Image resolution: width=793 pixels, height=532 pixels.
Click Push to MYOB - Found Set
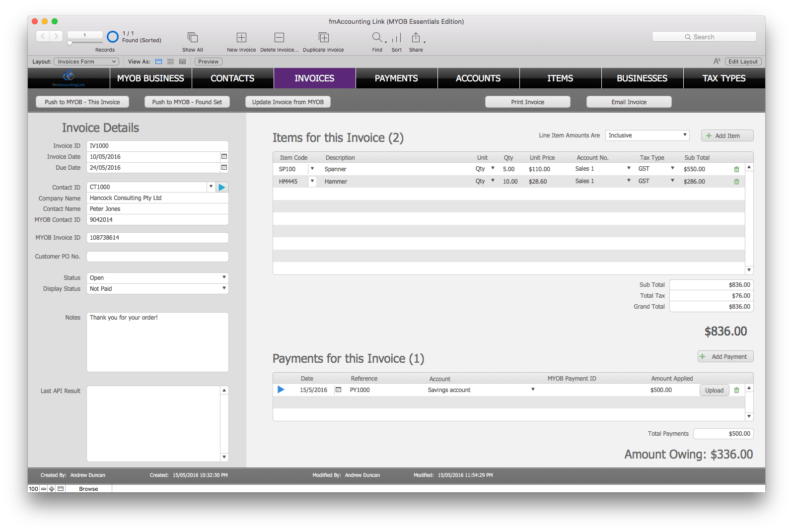pyautogui.click(x=187, y=102)
